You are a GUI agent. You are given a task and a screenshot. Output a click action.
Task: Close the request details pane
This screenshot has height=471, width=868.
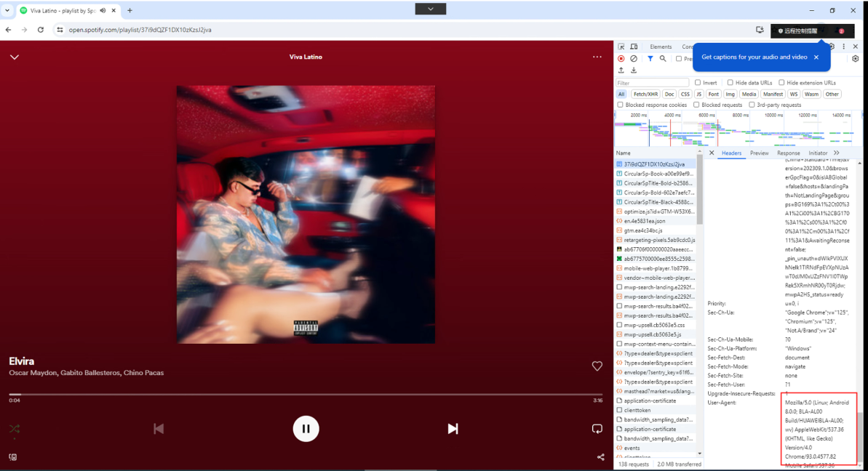(x=712, y=153)
